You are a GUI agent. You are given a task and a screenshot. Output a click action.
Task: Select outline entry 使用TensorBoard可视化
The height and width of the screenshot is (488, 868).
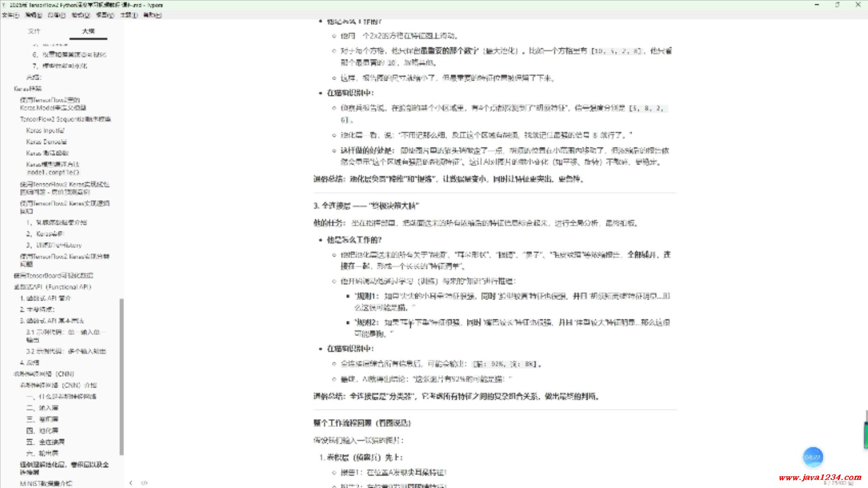[x=53, y=275]
